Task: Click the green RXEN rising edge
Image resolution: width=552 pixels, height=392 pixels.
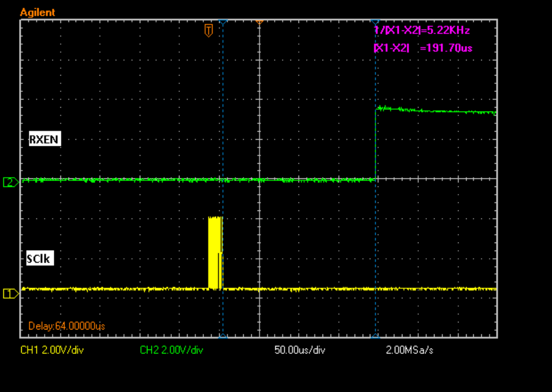Action: click(x=376, y=144)
